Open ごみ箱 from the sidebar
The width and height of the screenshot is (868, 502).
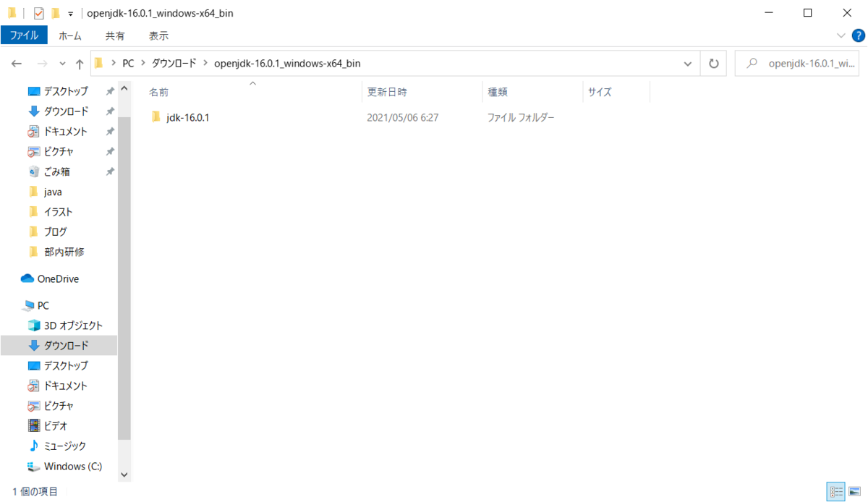pyautogui.click(x=57, y=171)
